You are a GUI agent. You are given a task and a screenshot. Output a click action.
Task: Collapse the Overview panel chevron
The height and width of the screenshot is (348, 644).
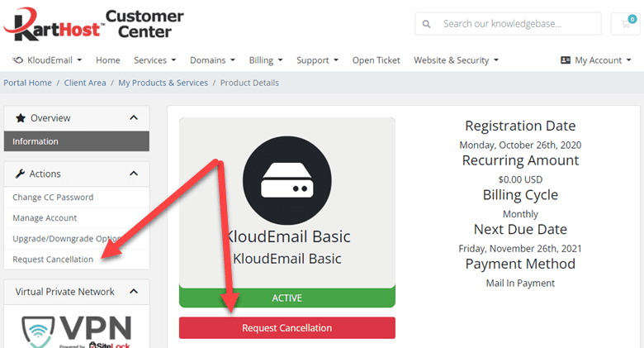(x=134, y=117)
